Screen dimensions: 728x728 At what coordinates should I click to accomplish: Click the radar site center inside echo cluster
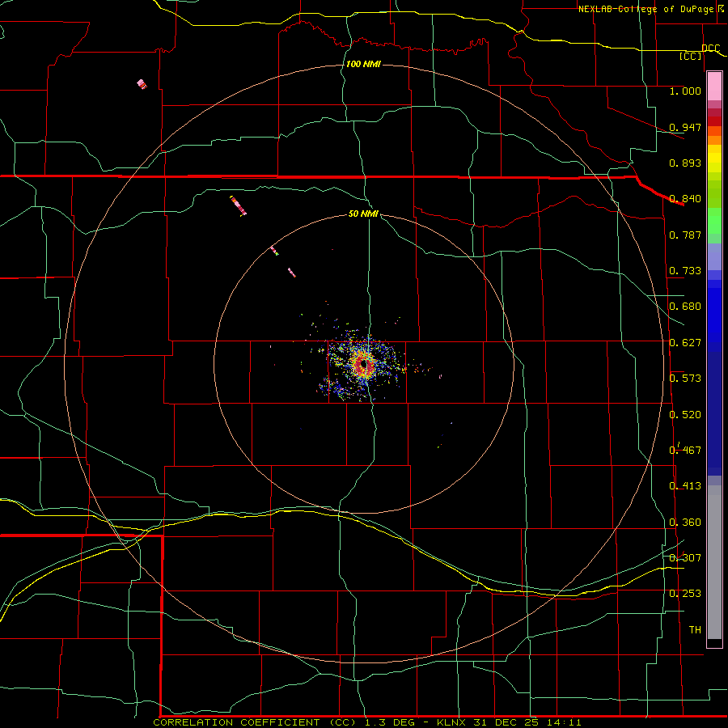[x=365, y=365]
